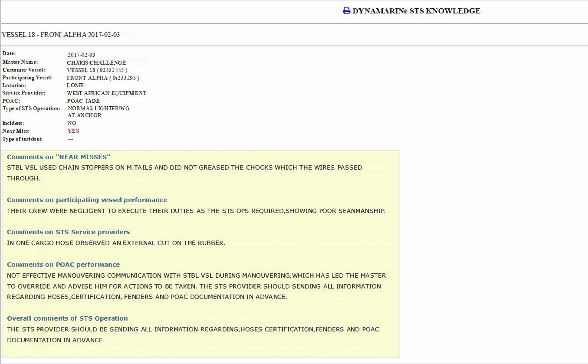Viewport: 588px width, 364px height.
Task: Click the Comments on participating vessel performance heading
Action: click(87, 200)
